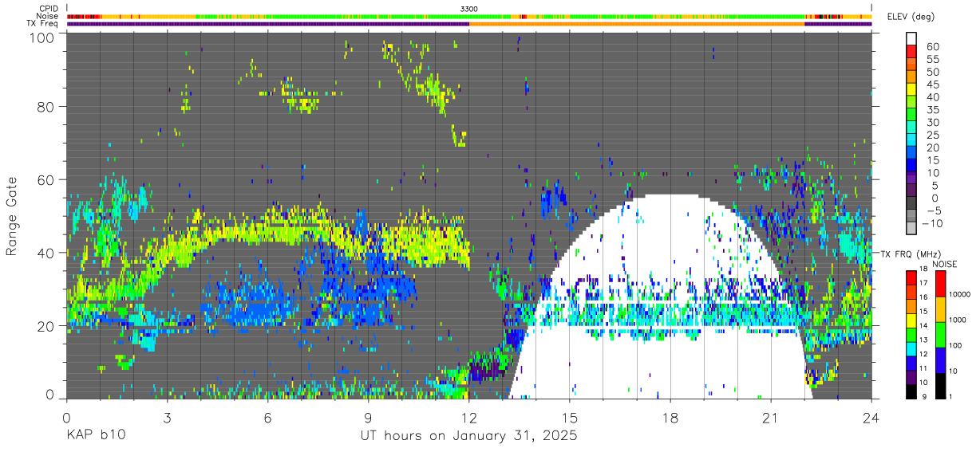Click the UT hours axis tick '18'
The height and width of the screenshot is (452, 980).
coord(670,418)
